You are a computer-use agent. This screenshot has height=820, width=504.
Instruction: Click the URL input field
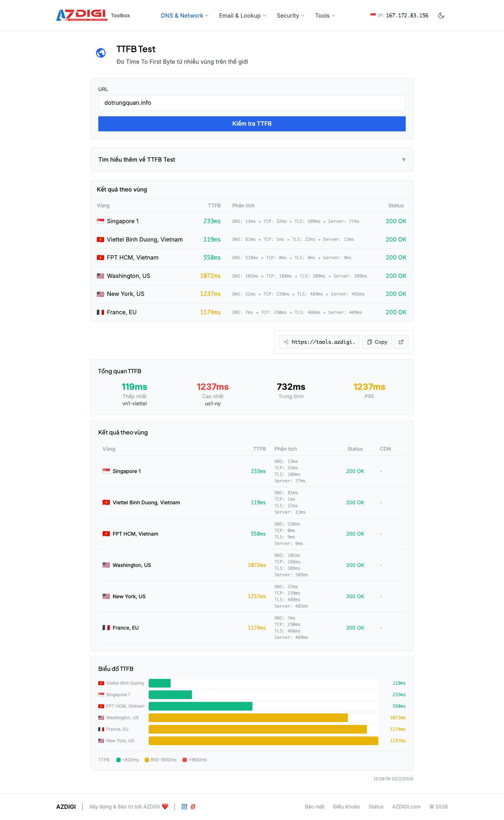(252, 103)
